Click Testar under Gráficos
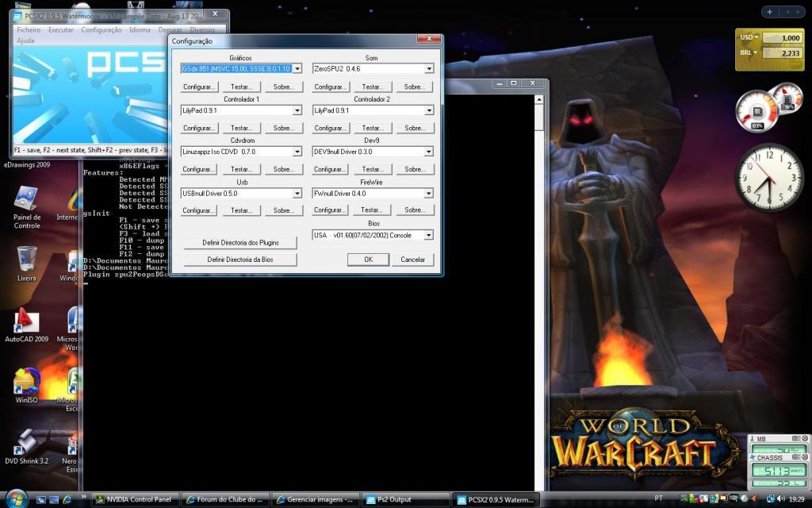 click(x=242, y=87)
